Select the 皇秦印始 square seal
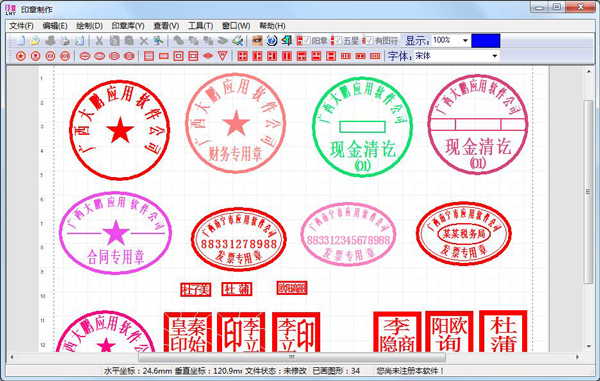600x381 pixels. tap(188, 332)
